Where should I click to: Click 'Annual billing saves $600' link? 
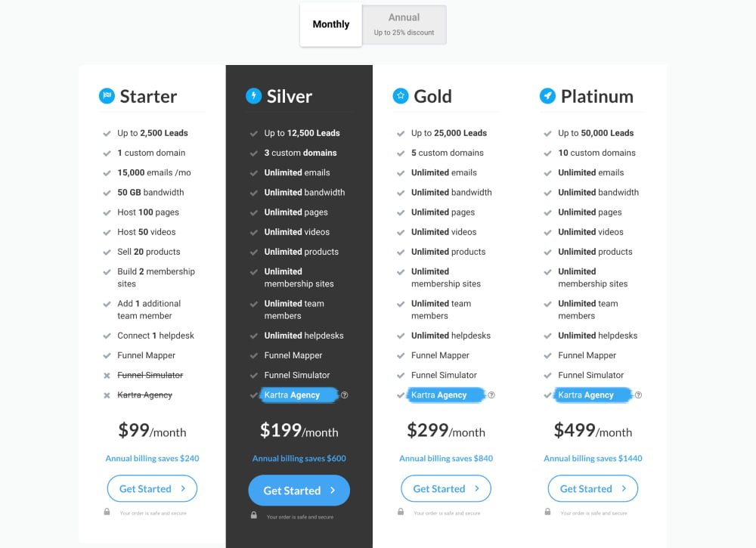pos(299,458)
